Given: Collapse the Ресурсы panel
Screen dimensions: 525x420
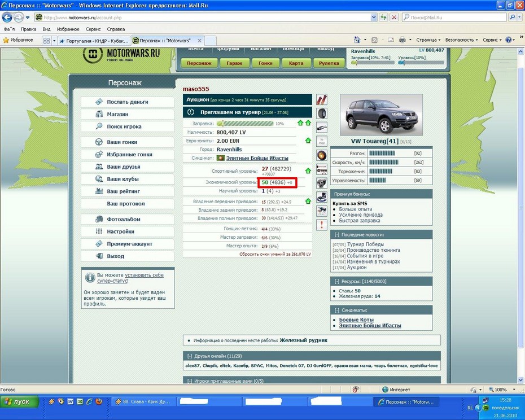Looking at the screenshot, I should click(337, 281).
